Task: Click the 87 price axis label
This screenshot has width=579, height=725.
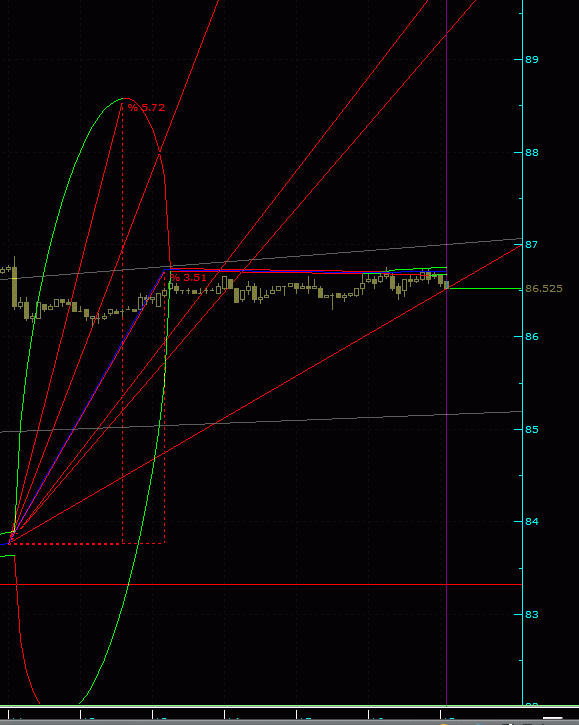Action: [x=532, y=245]
